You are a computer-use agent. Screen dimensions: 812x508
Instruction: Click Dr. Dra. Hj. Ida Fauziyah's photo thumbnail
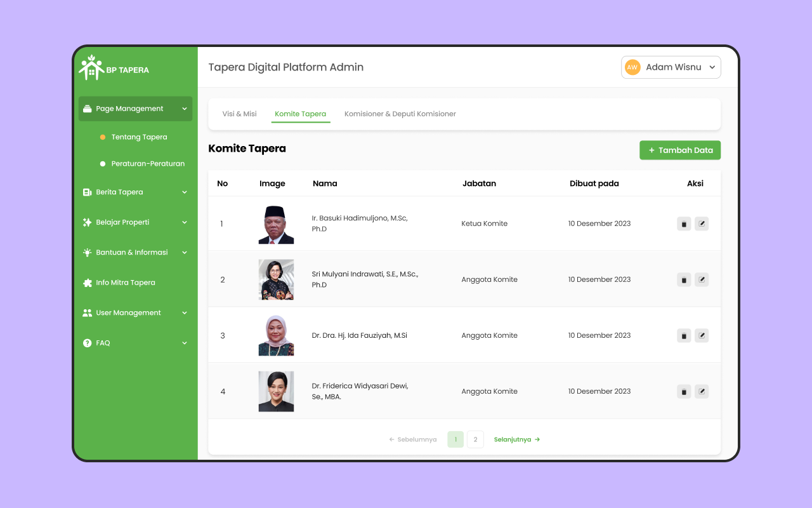tap(276, 336)
